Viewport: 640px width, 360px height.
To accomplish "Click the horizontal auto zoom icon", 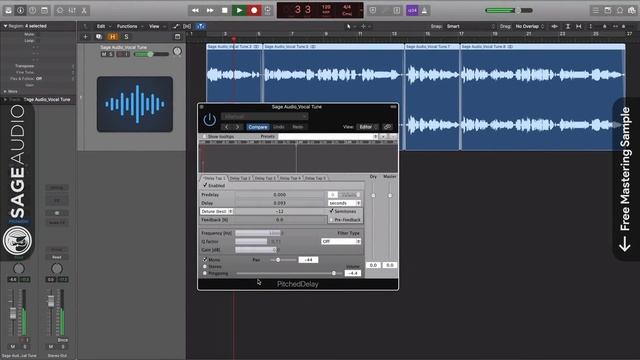I will point(578,26).
